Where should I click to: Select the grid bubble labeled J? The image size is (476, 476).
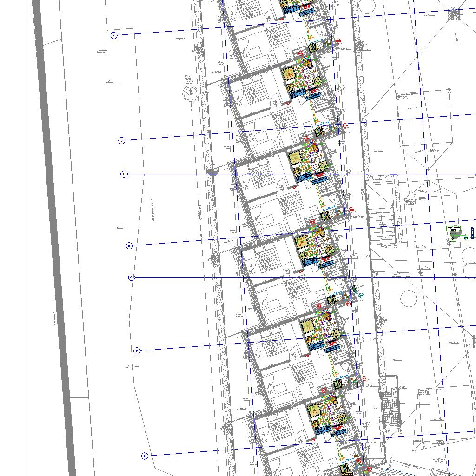[121, 140]
